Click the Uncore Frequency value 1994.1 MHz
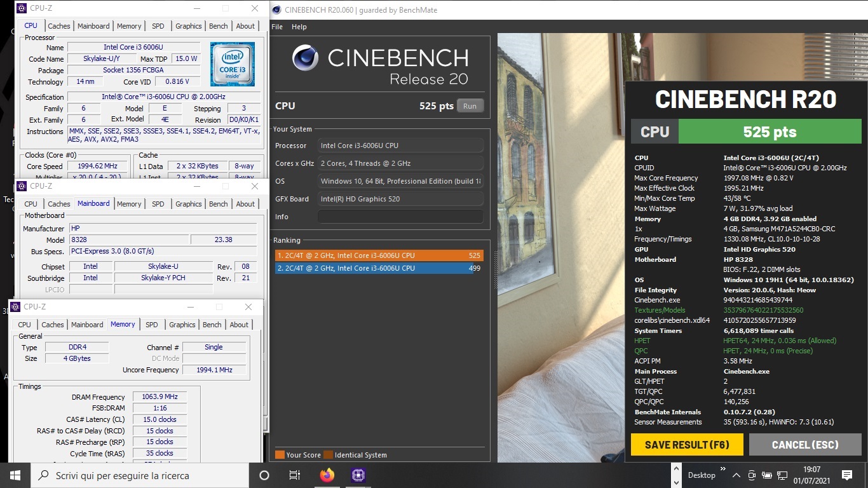 coord(214,370)
